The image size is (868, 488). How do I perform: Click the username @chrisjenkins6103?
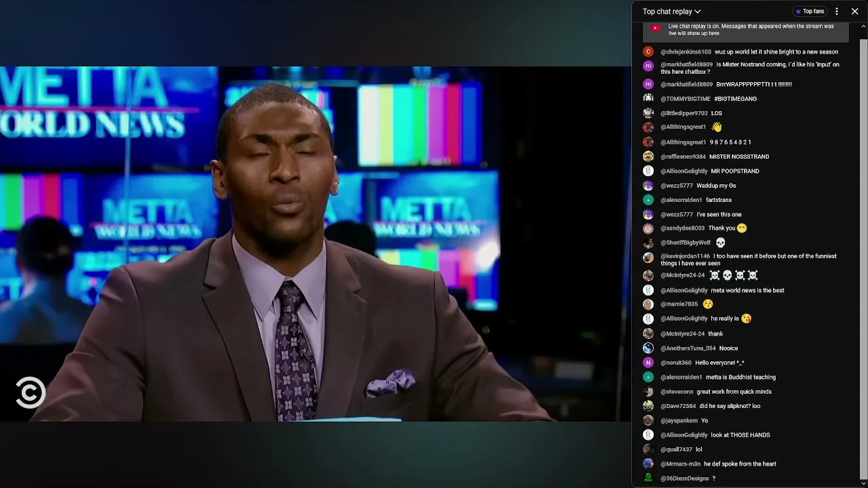686,52
